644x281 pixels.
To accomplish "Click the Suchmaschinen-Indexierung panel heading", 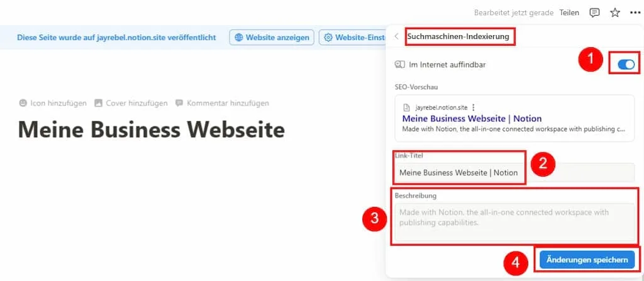I will (458, 36).
